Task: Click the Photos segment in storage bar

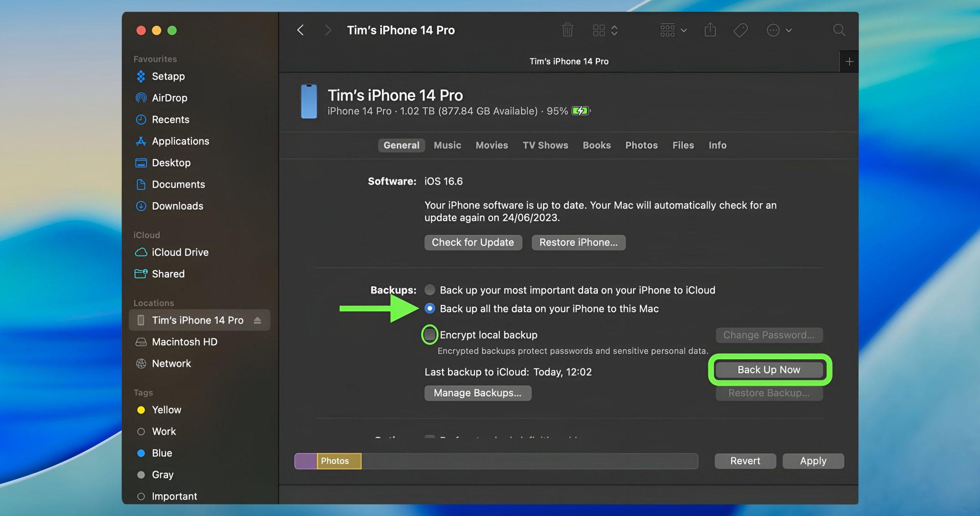Action: pos(339,461)
